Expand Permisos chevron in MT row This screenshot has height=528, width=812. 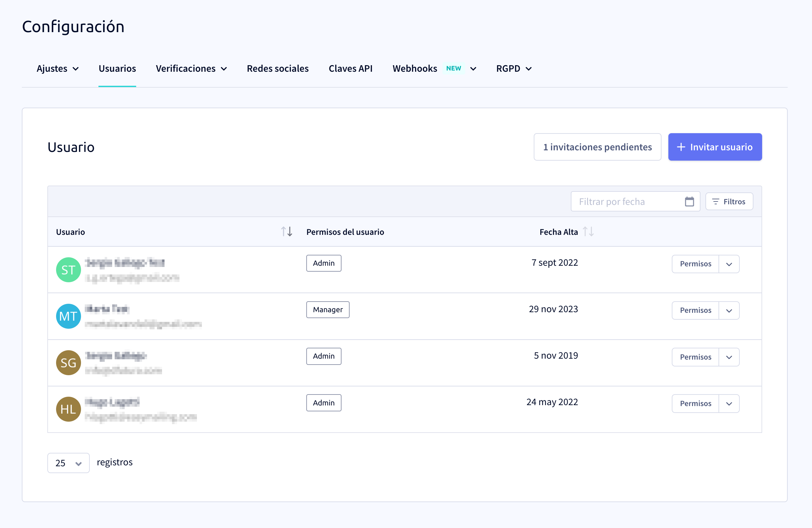[729, 310]
